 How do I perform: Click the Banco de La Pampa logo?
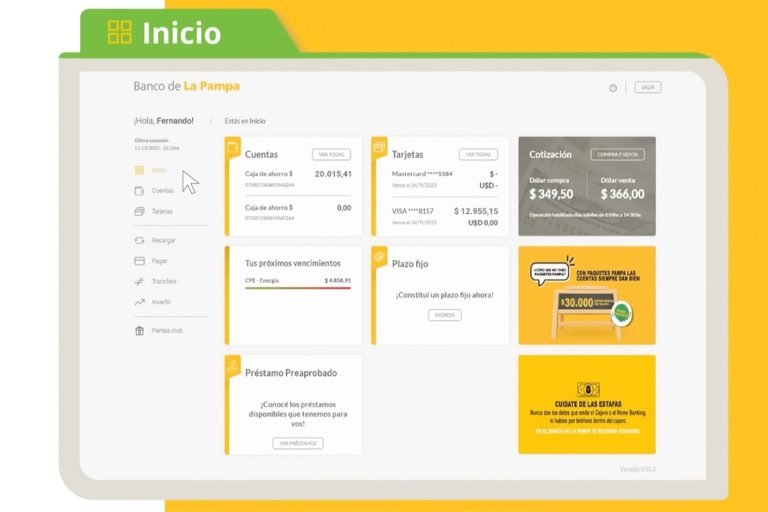click(x=187, y=86)
